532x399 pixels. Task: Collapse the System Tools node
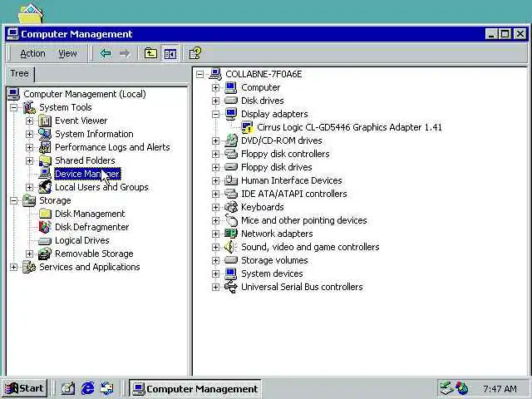[13, 107]
